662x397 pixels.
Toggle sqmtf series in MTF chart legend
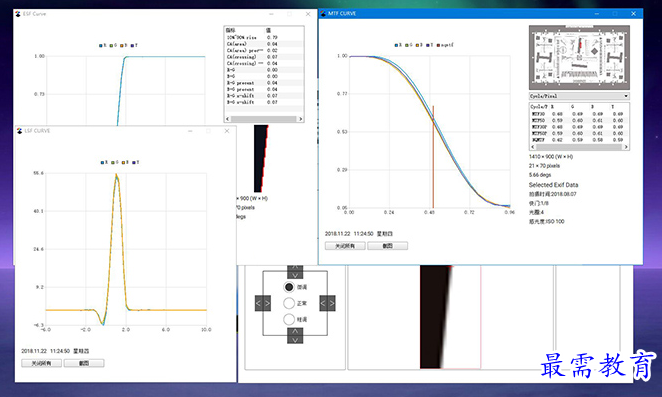[x=445, y=45]
